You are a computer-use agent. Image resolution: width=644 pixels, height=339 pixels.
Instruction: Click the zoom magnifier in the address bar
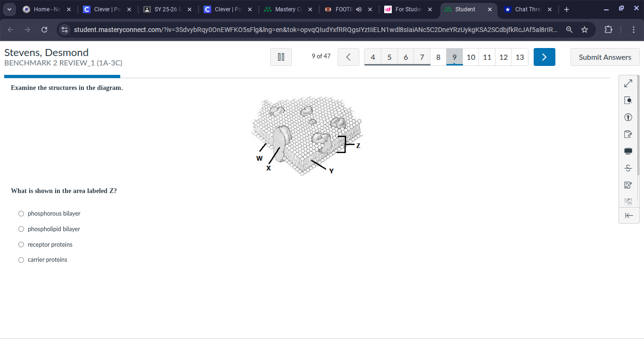570,30
